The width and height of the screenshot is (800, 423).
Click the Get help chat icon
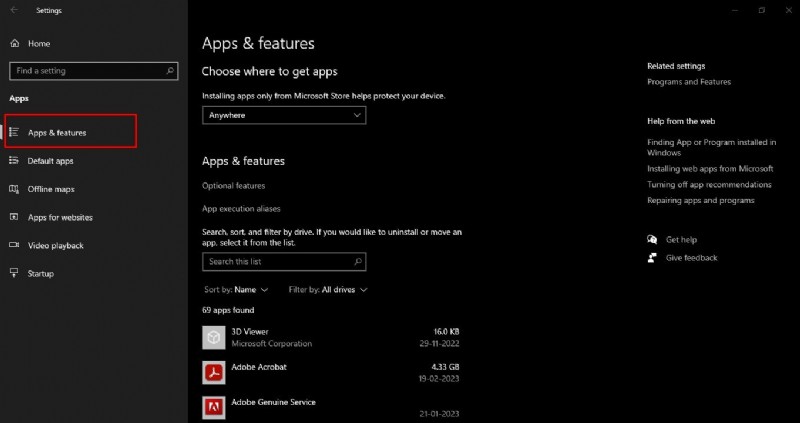tap(652, 239)
